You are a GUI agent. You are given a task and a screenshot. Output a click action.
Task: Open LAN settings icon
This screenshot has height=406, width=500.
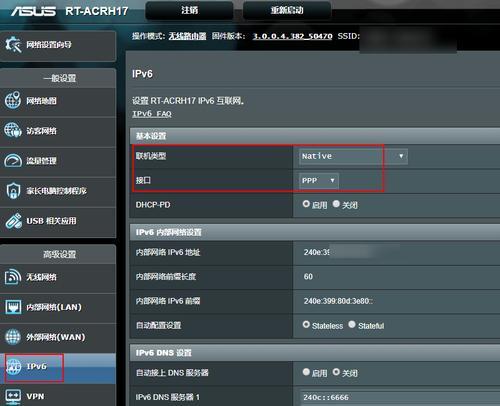[13, 307]
